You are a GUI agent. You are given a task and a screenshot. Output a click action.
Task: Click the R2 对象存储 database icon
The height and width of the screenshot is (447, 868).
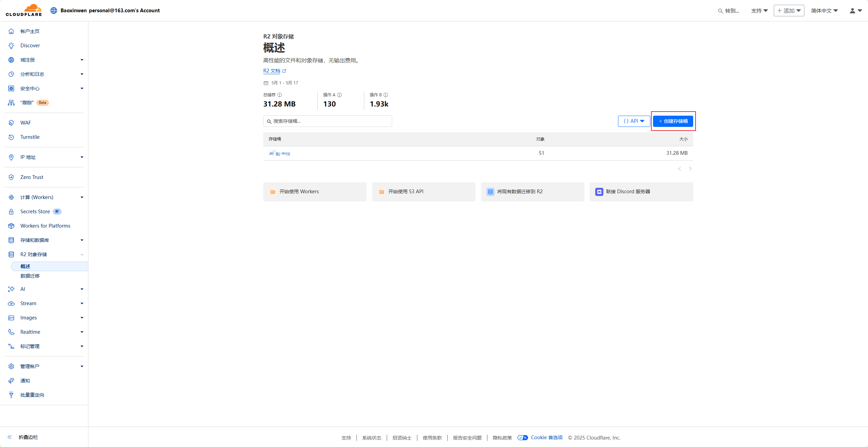11,254
